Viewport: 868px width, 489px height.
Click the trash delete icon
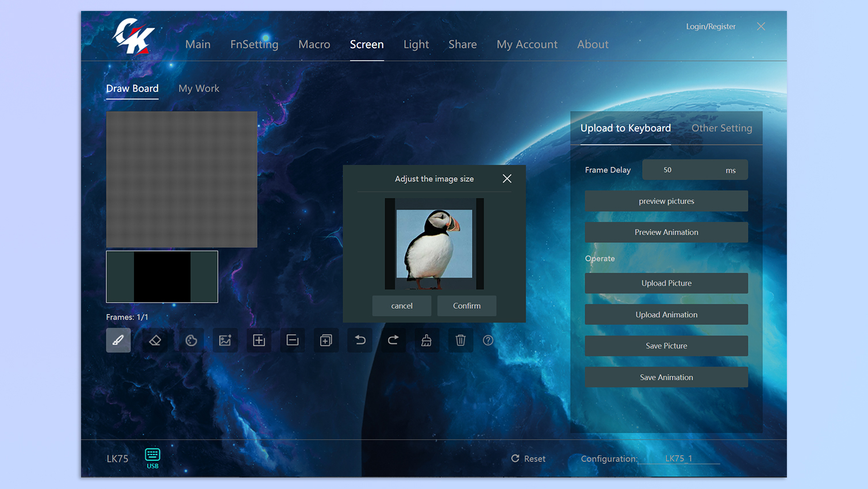point(460,341)
